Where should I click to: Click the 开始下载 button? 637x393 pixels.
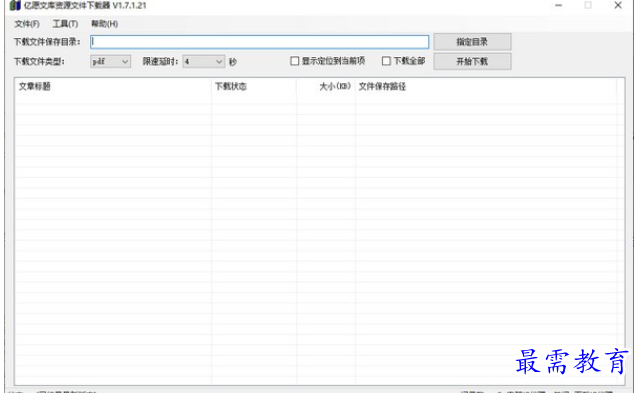(x=472, y=61)
